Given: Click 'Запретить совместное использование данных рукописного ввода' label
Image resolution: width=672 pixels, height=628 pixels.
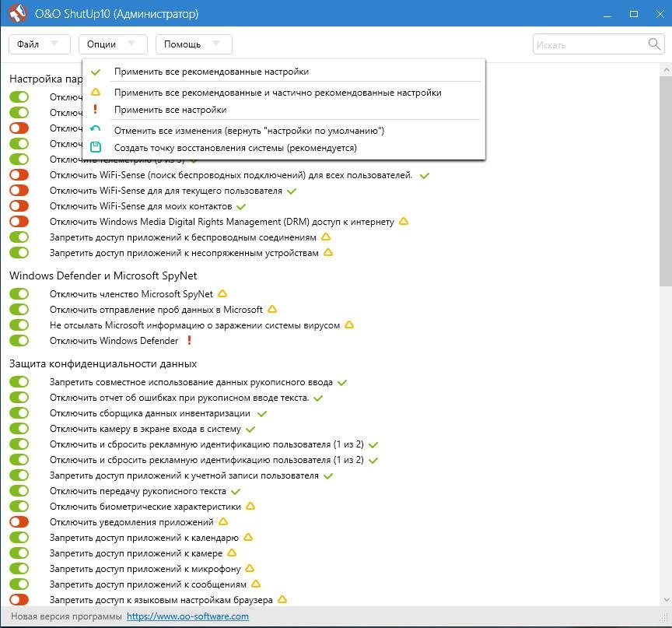Looking at the screenshot, I should coord(191,382).
